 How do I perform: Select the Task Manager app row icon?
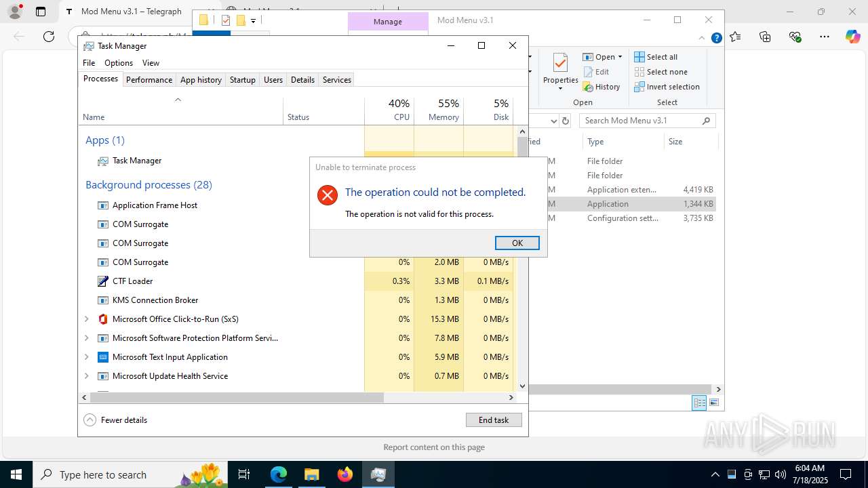tap(103, 161)
